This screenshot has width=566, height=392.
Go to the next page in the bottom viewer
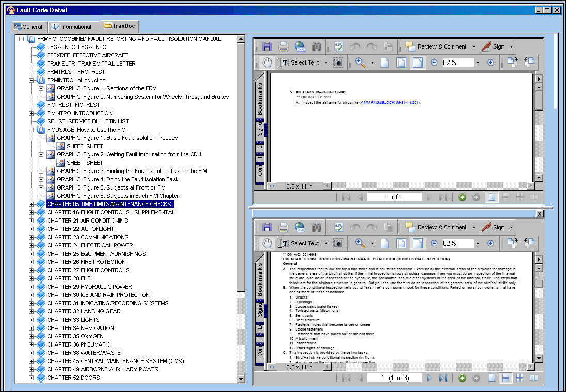click(x=429, y=378)
